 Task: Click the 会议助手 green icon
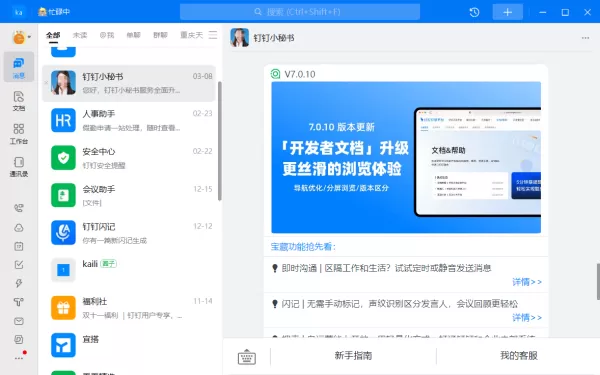click(63, 195)
